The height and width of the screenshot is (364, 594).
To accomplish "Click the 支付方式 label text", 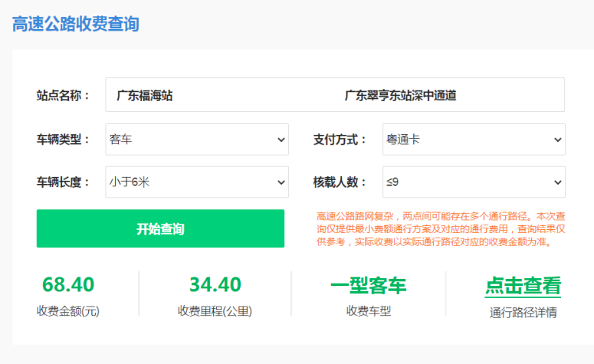I will [x=340, y=139].
